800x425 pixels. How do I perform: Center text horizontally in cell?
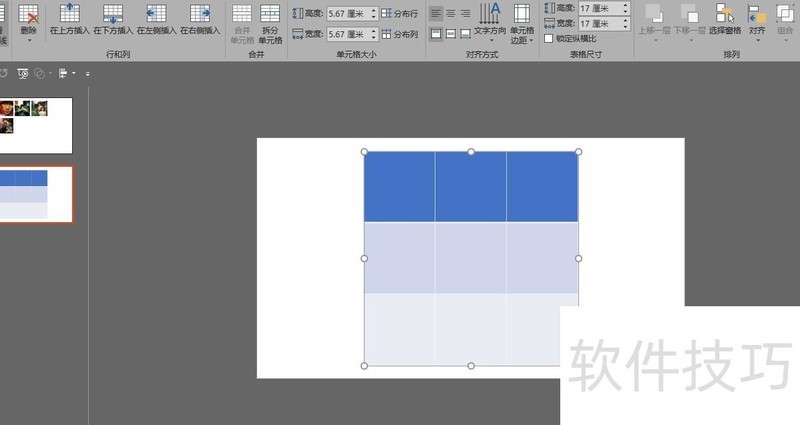pos(451,13)
